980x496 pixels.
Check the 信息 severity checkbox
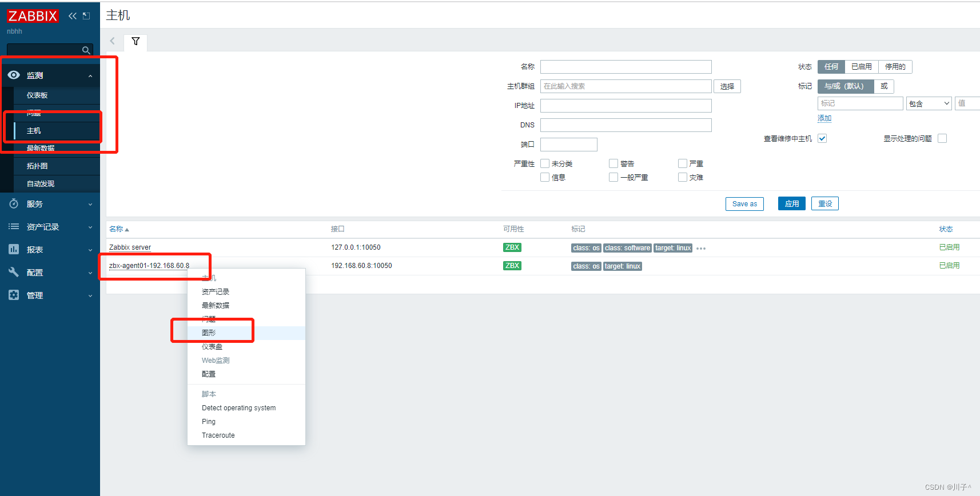pyautogui.click(x=545, y=177)
